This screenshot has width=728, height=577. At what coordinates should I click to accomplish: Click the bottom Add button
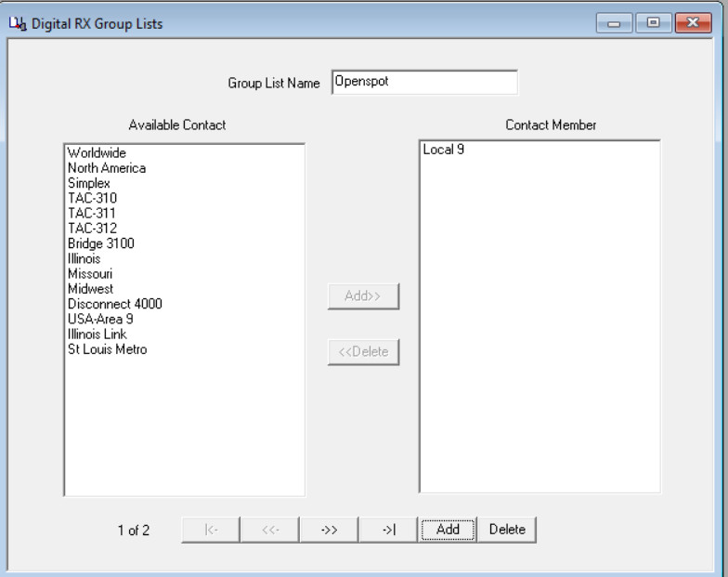pos(448,530)
